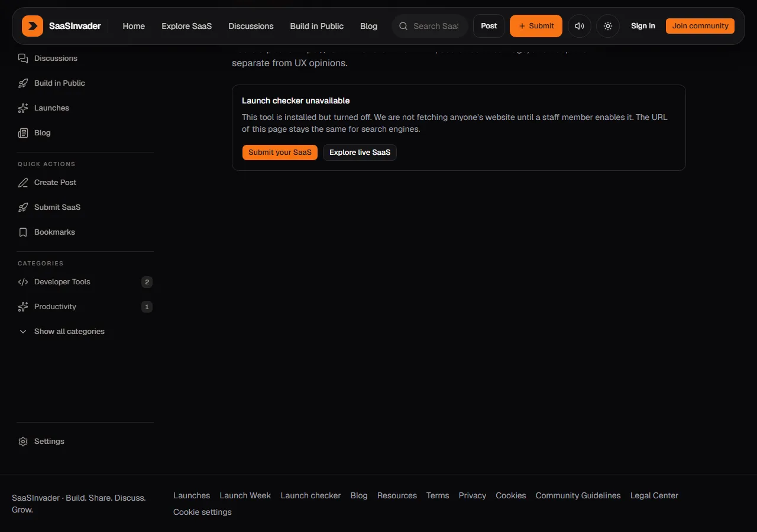Open Legal Center footer link
The height and width of the screenshot is (532, 757).
pos(654,496)
